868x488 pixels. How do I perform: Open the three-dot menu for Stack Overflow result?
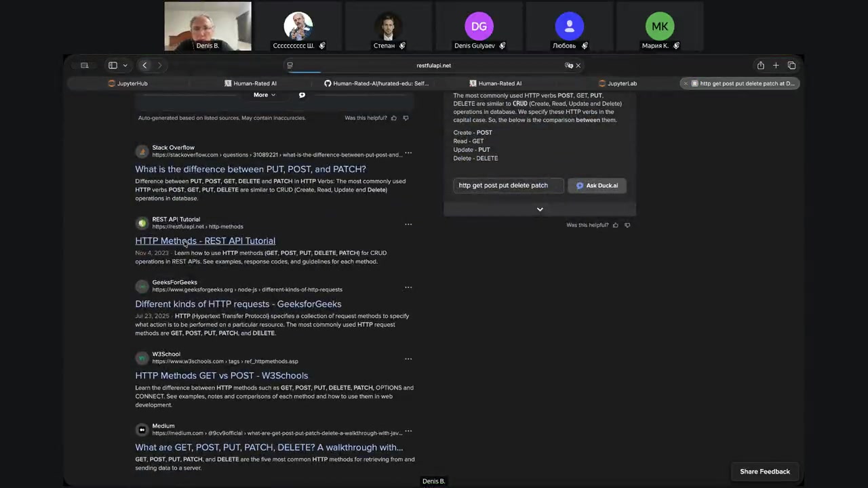click(408, 152)
